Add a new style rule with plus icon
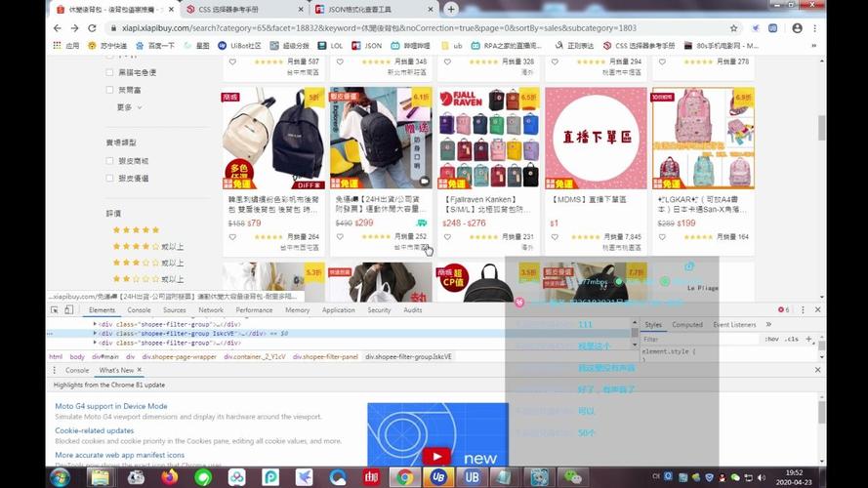The width and height of the screenshot is (868, 488). [808, 339]
